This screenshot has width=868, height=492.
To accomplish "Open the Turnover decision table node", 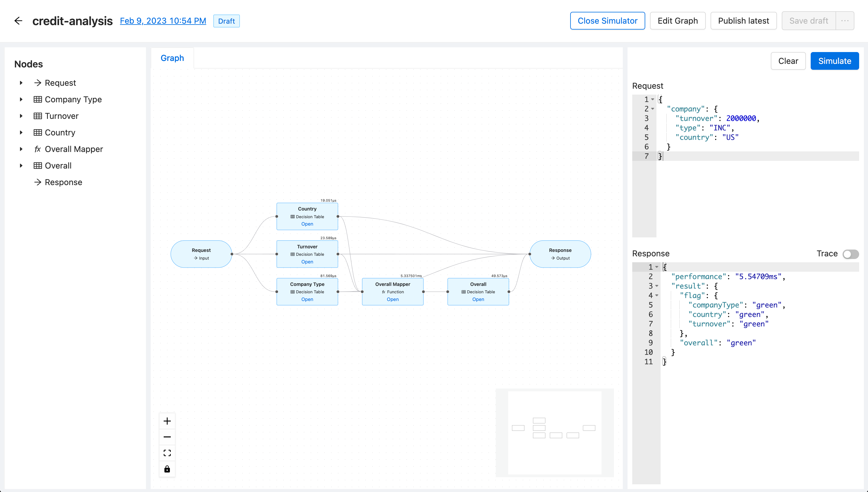I will 307,262.
